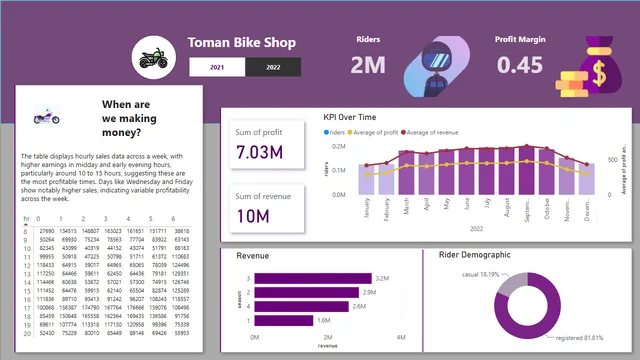The width and height of the screenshot is (640, 360).
Task: Click cell value 129351 in the table
Action: 180,273
